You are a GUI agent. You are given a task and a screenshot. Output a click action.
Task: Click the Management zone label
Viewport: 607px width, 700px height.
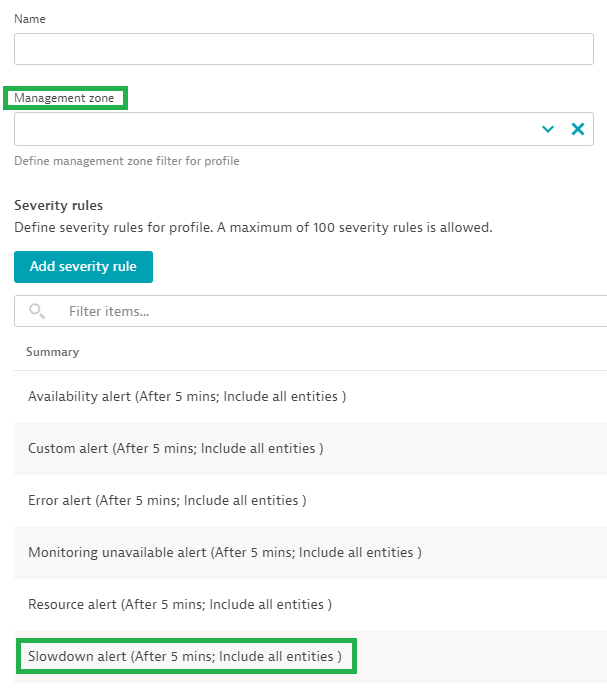64,98
